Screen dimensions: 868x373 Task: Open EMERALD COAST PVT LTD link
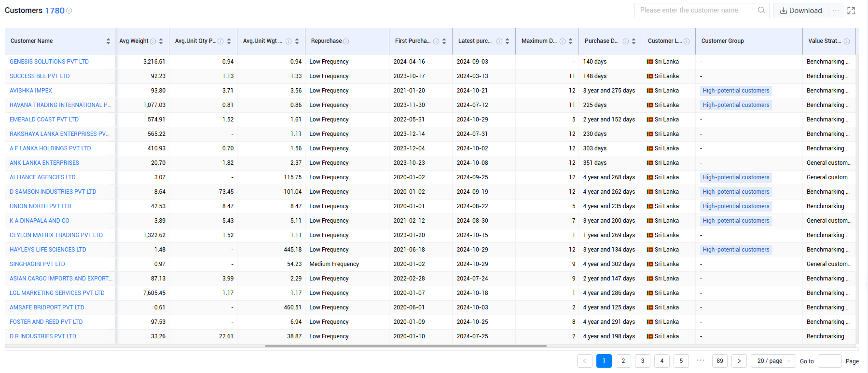[44, 120]
